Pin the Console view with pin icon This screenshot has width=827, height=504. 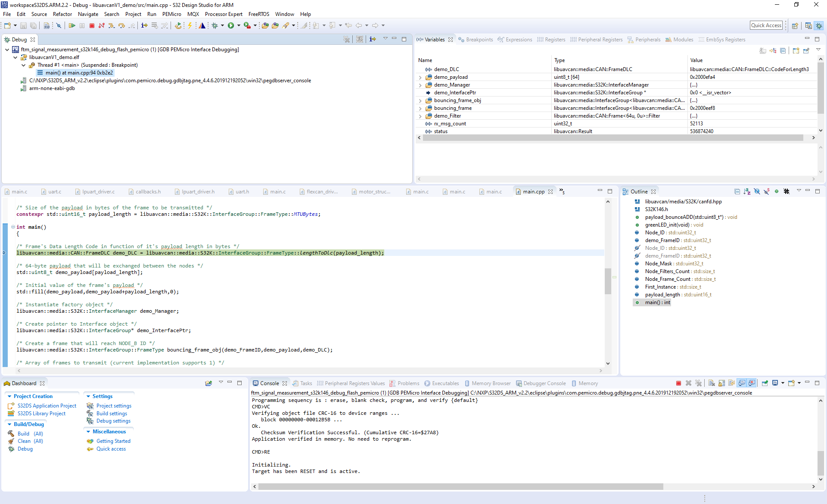click(x=765, y=383)
